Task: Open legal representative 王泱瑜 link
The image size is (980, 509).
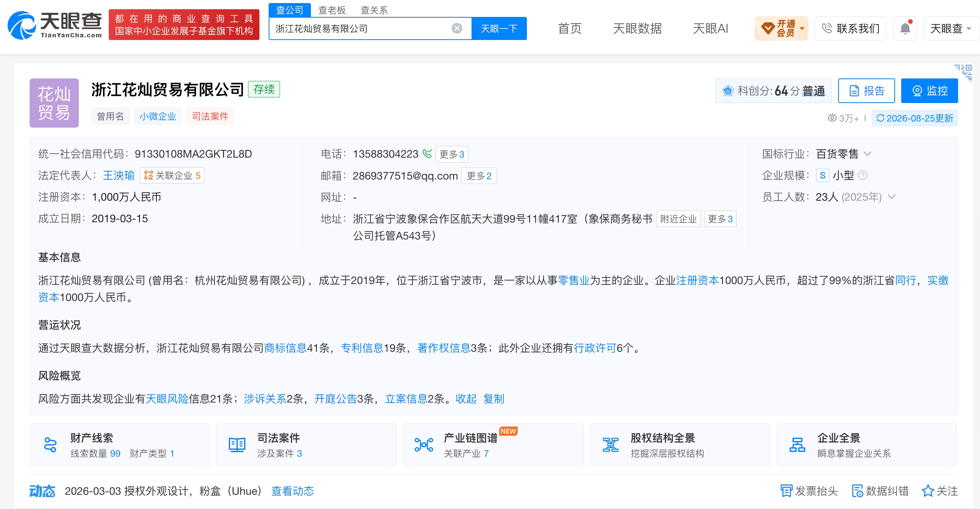Action: click(119, 175)
